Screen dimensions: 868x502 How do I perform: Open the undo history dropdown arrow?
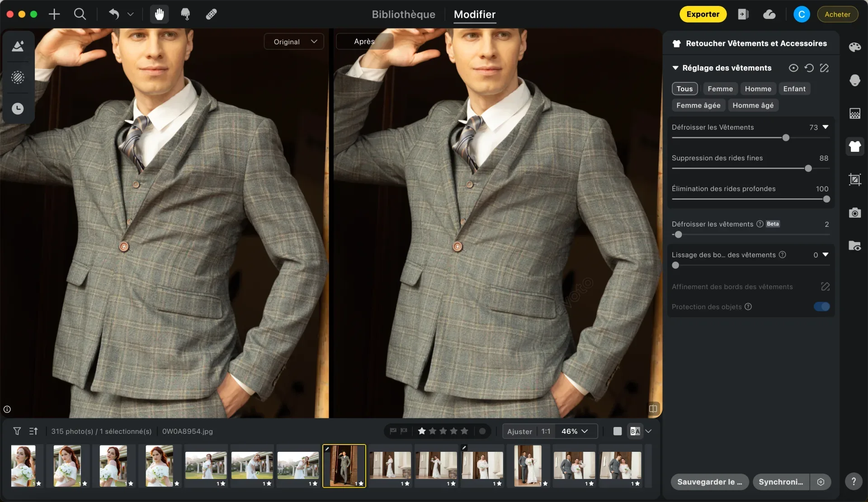coord(131,14)
